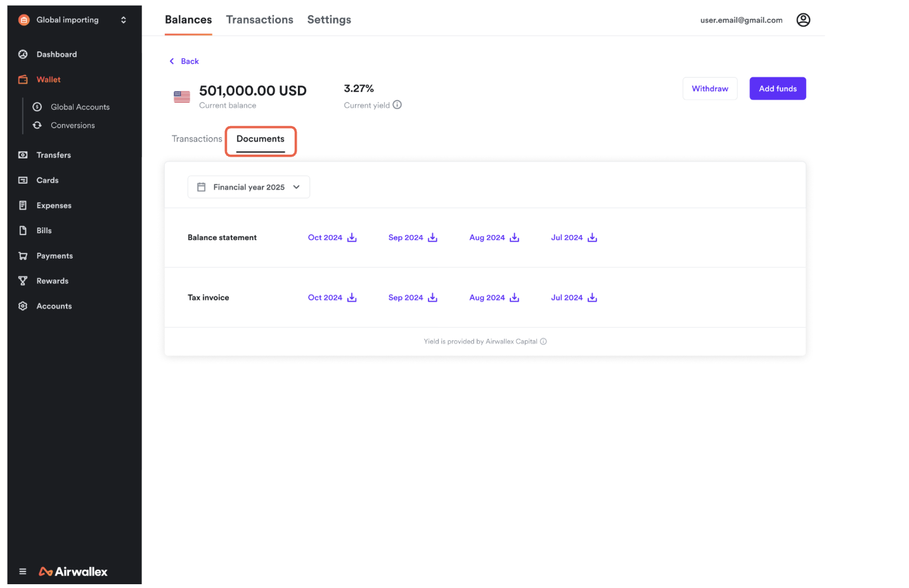Screen dimensions: 909x588
Task: Open the Global importing account switcher
Action: (74, 20)
